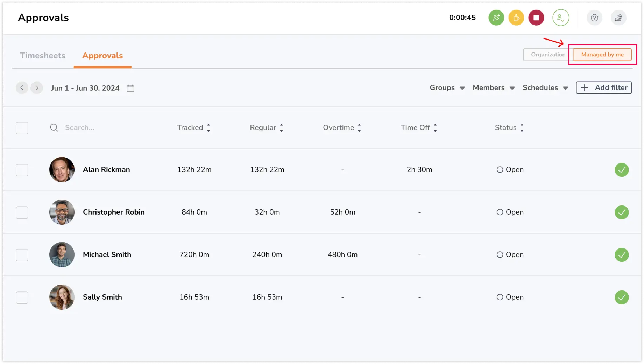This screenshot has width=644, height=364.
Task: Select Michael Smith's row checkbox
Action: 22,255
